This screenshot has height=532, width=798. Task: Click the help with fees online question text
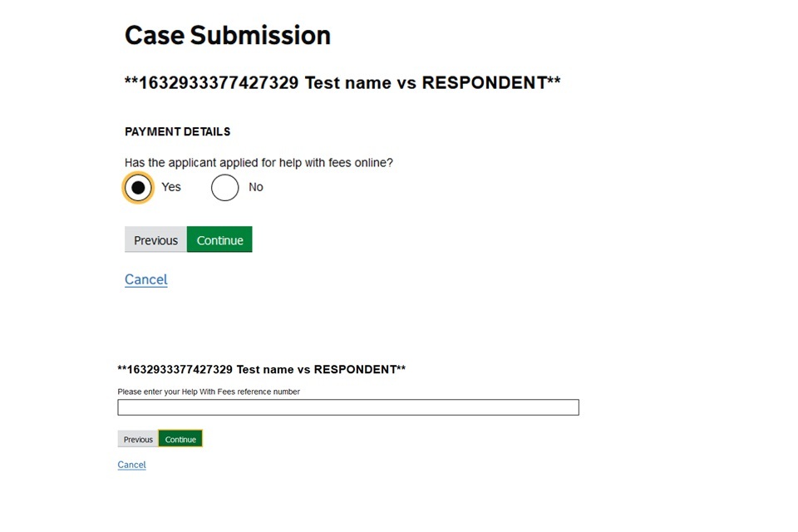pyautogui.click(x=259, y=163)
